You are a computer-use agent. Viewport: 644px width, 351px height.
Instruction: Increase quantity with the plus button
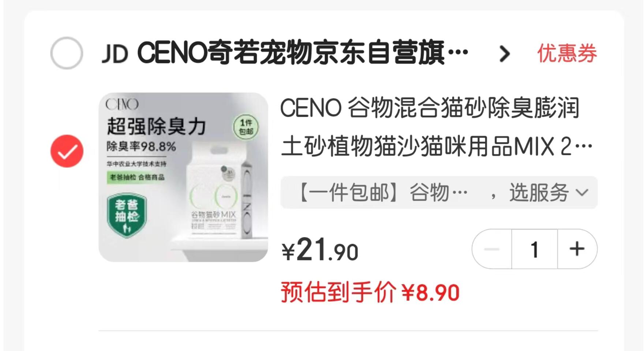pyautogui.click(x=577, y=249)
